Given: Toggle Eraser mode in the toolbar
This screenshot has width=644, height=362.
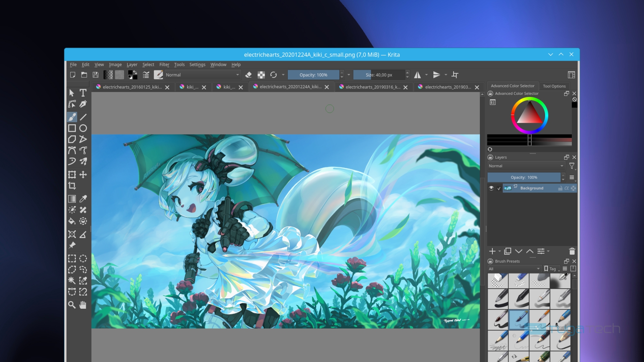Looking at the screenshot, I should [x=249, y=75].
